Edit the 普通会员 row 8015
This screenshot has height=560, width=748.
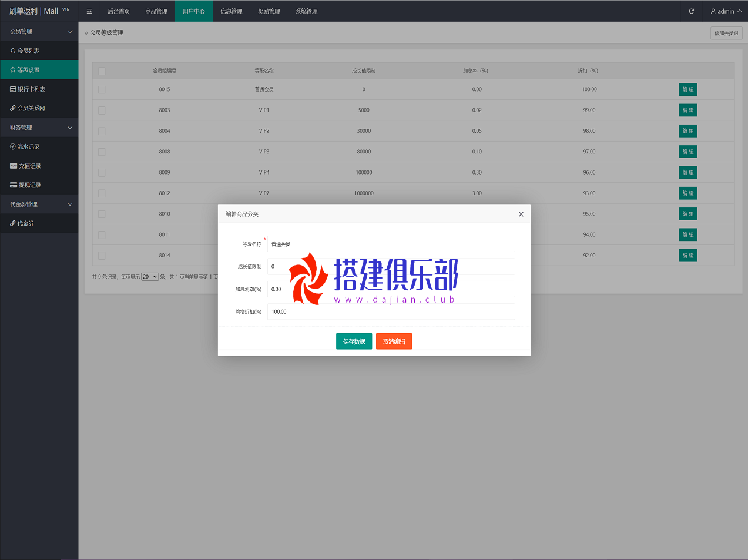click(x=688, y=89)
